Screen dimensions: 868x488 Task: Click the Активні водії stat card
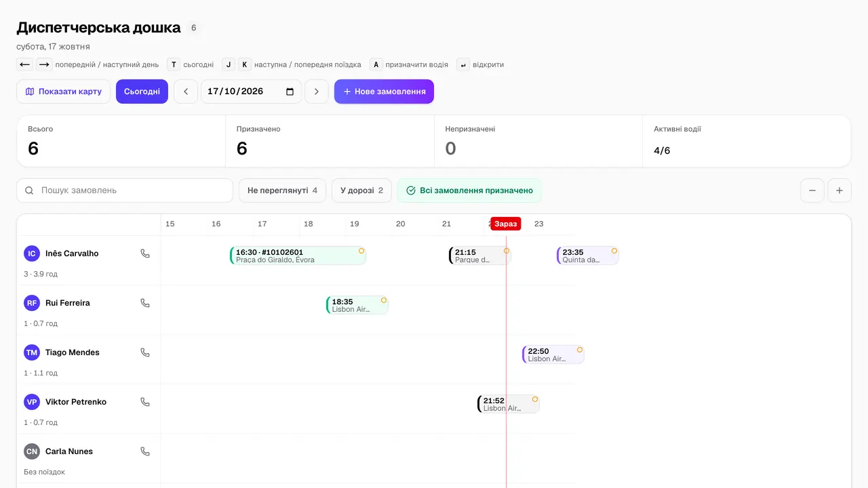(x=747, y=141)
